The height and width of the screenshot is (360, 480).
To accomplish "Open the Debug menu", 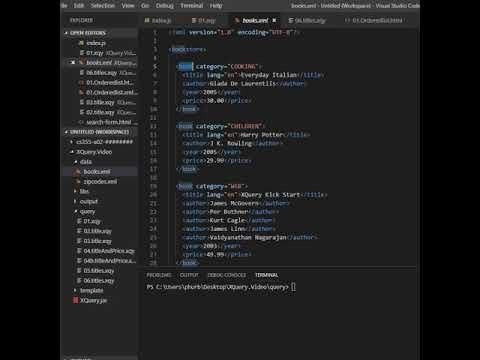I will coord(165,6).
